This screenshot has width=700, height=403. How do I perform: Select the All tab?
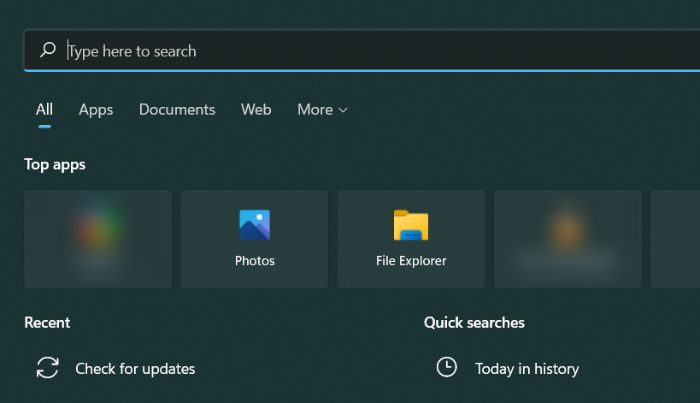(x=44, y=110)
